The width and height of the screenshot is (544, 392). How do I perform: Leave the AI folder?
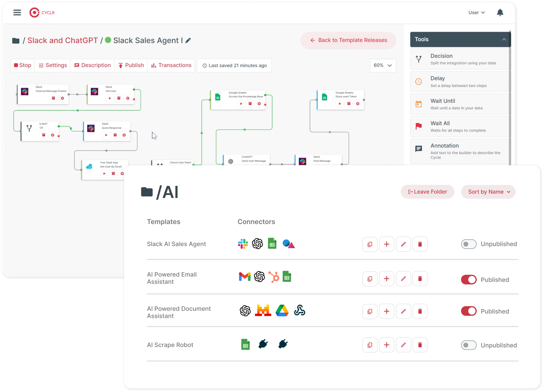pos(427,192)
